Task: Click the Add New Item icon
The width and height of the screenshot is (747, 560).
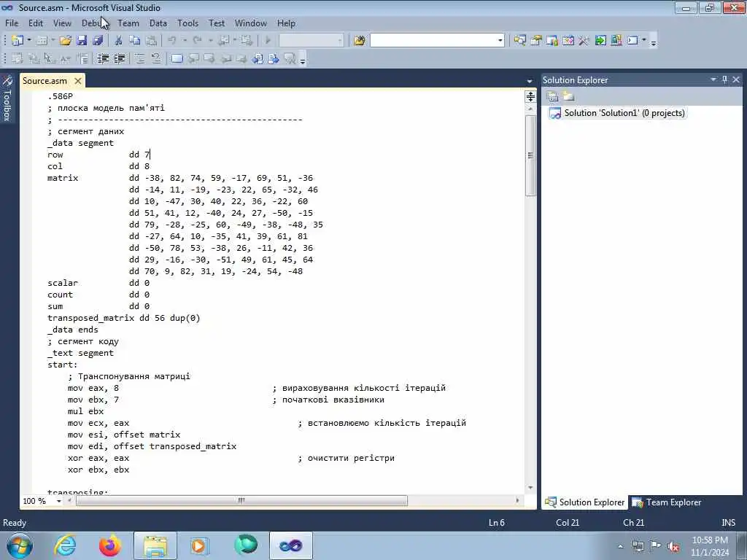Action: tap(42, 41)
